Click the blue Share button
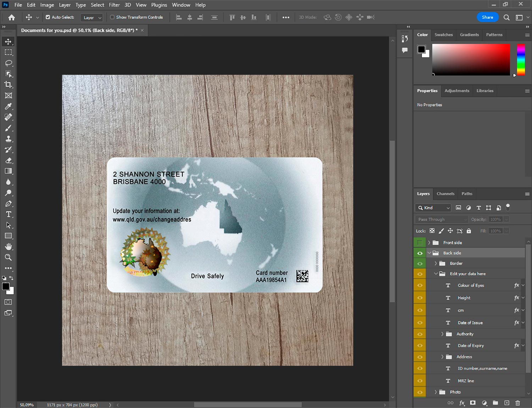The width and height of the screenshot is (532, 408). click(487, 17)
